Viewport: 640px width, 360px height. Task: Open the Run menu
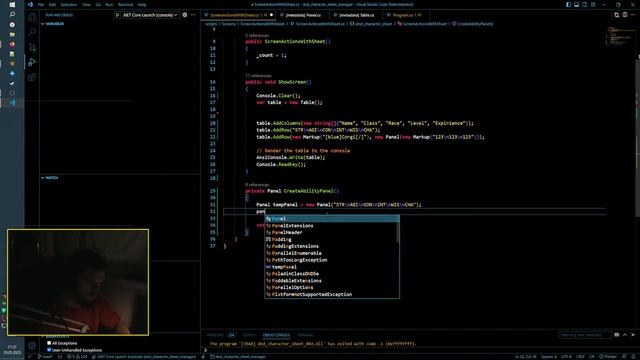point(109,4)
